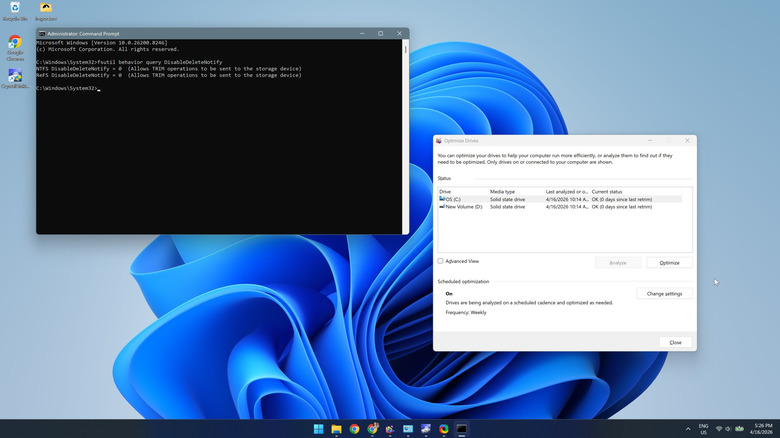This screenshot has height=438, width=780.
Task: Close Optimize Drives with title bar X
Action: (687, 141)
